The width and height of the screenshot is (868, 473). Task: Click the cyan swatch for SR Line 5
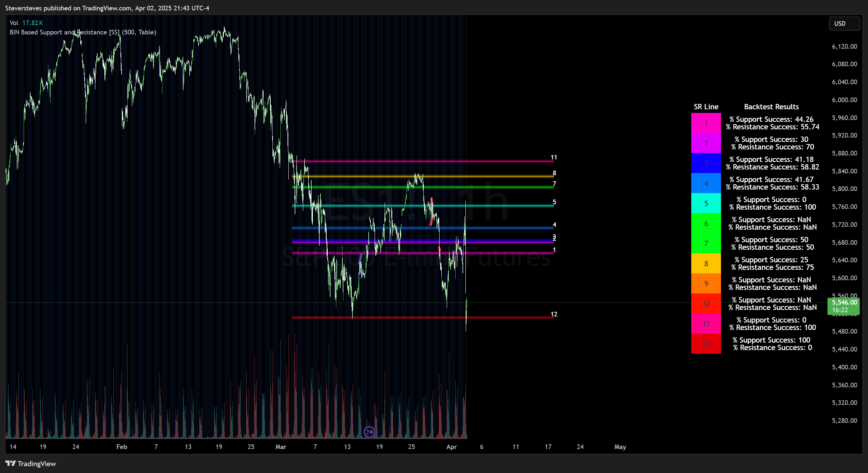tap(706, 204)
